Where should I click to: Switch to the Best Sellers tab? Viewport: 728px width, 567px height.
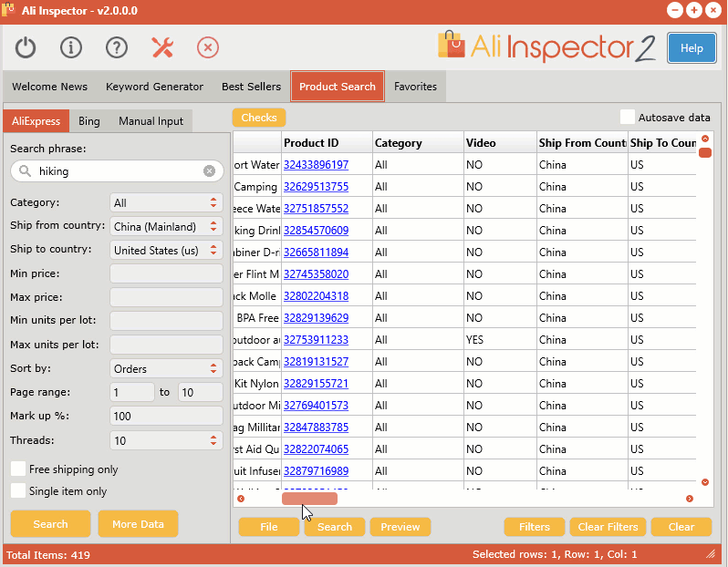[251, 87]
